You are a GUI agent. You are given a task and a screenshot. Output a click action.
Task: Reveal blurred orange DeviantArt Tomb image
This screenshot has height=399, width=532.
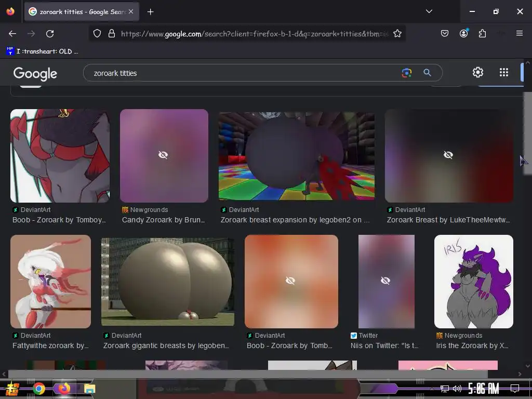[291, 281]
